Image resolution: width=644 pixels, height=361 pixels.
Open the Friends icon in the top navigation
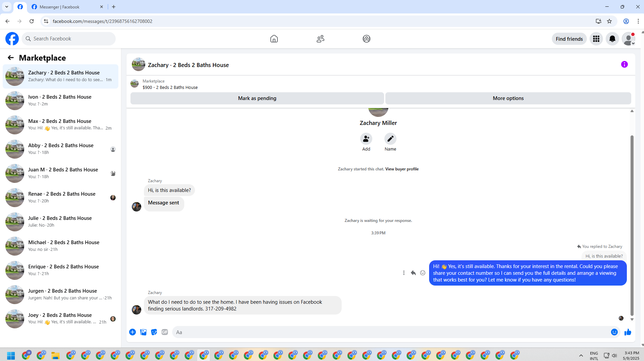[x=320, y=39]
